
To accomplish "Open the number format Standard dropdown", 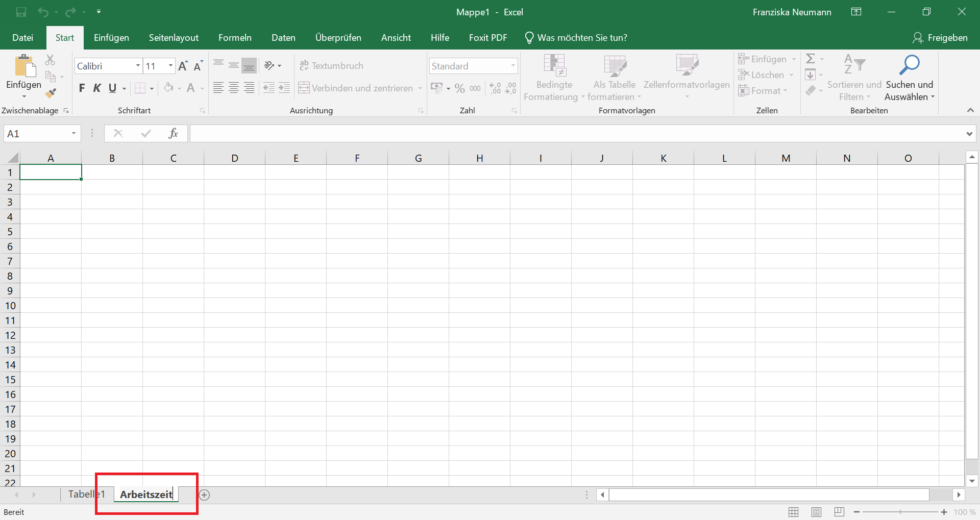I will click(x=513, y=65).
